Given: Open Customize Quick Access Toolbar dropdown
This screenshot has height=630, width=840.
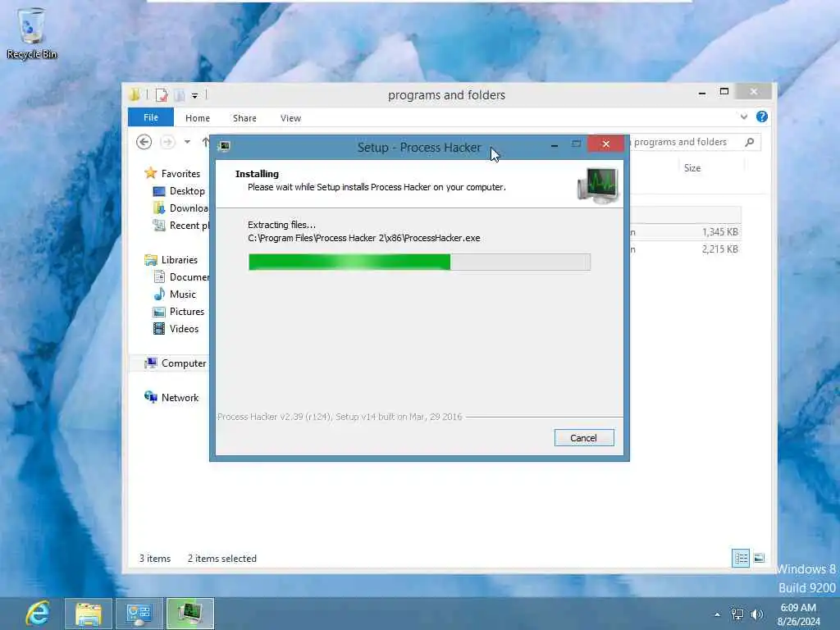Looking at the screenshot, I should point(195,95).
